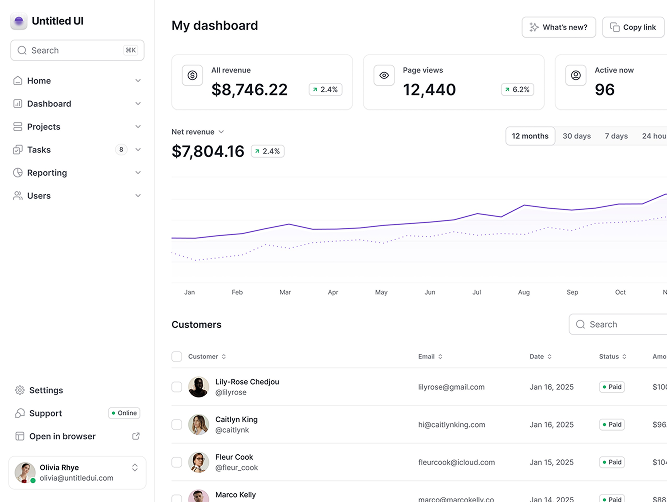Open Support in the sidebar
This screenshot has height=502, width=667.
77,413
